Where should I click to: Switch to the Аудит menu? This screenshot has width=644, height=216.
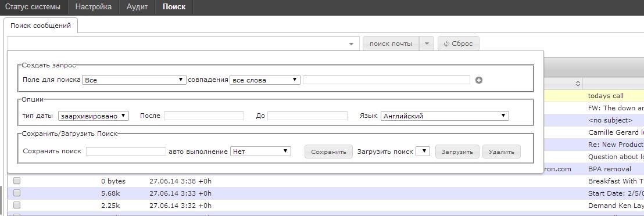pos(137,7)
